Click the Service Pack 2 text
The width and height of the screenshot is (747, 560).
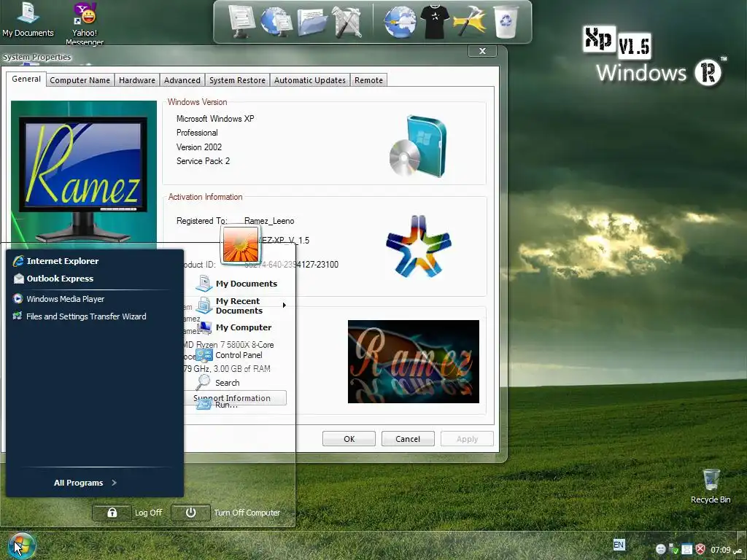[203, 161]
